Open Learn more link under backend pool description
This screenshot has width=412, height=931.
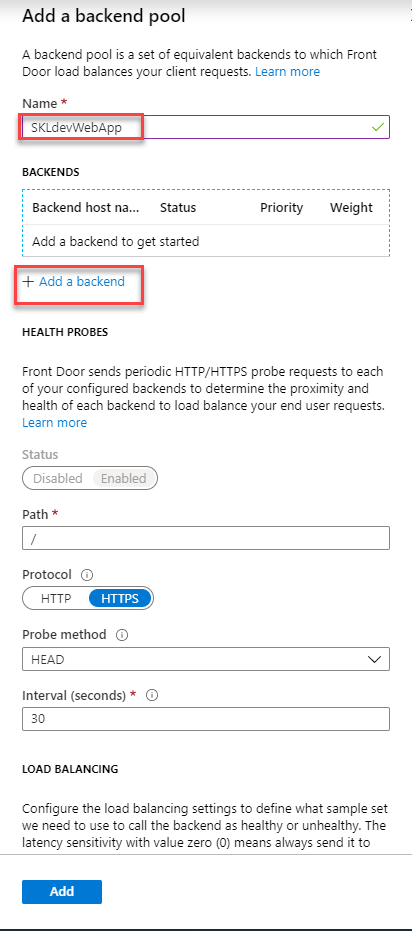pyautogui.click(x=287, y=72)
